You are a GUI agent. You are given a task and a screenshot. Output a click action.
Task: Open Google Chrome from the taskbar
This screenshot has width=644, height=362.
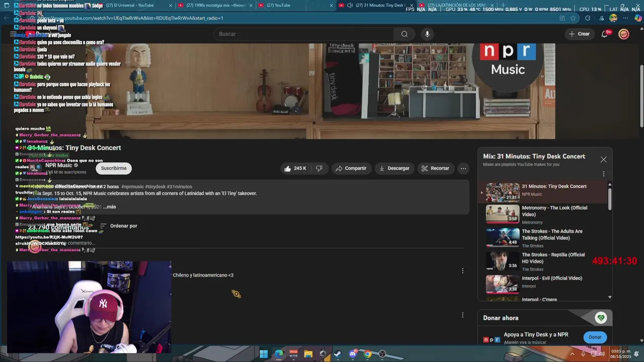coord(368,354)
